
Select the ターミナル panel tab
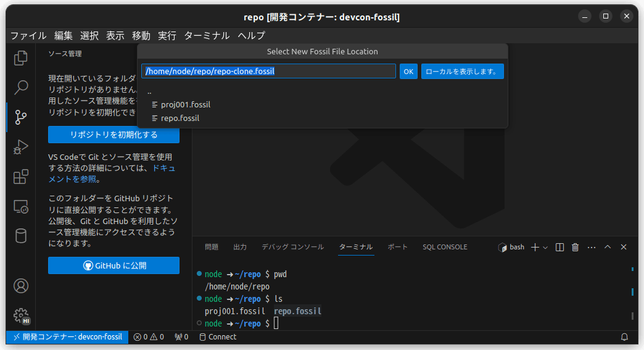point(356,247)
